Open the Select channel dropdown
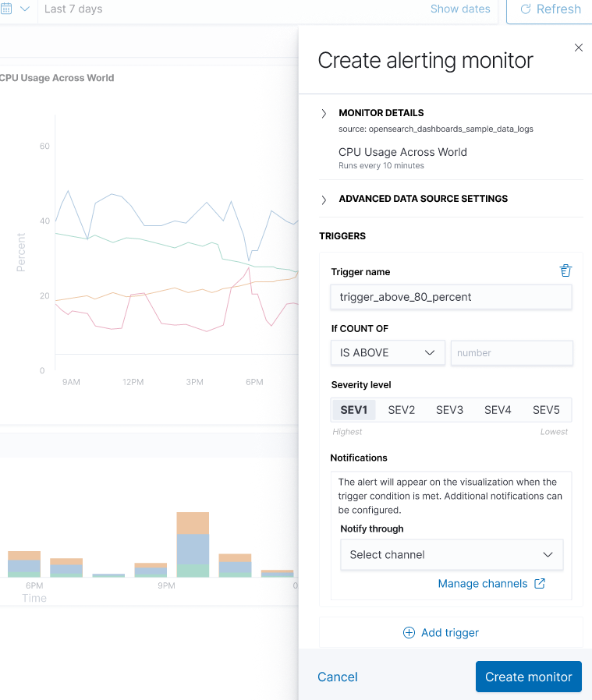 (x=452, y=554)
